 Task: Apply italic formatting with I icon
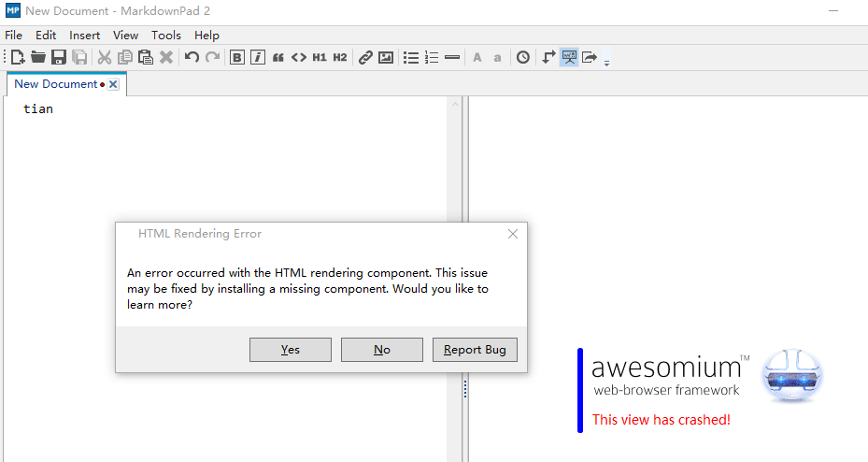tap(258, 57)
